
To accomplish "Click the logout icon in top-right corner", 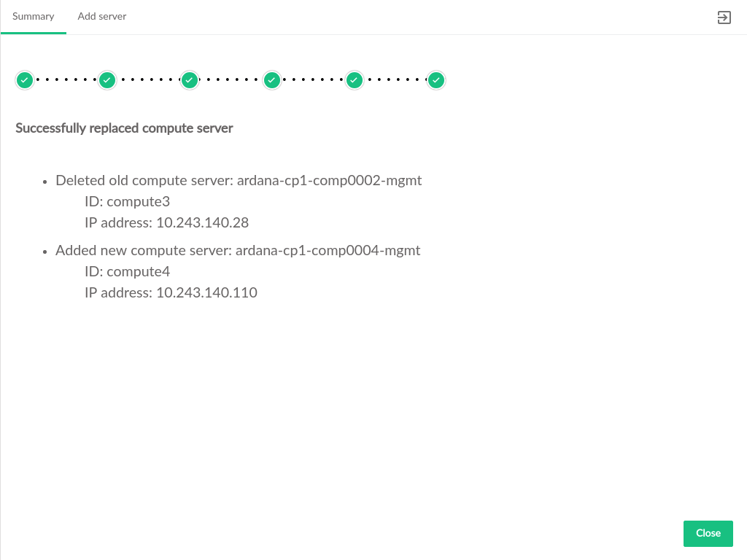I will point(724,17).
